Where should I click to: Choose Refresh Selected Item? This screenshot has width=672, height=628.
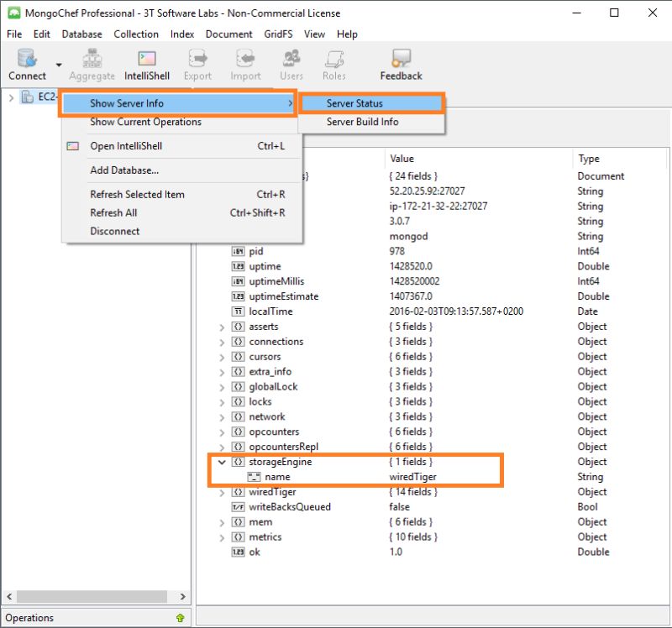tap(181, 195)
